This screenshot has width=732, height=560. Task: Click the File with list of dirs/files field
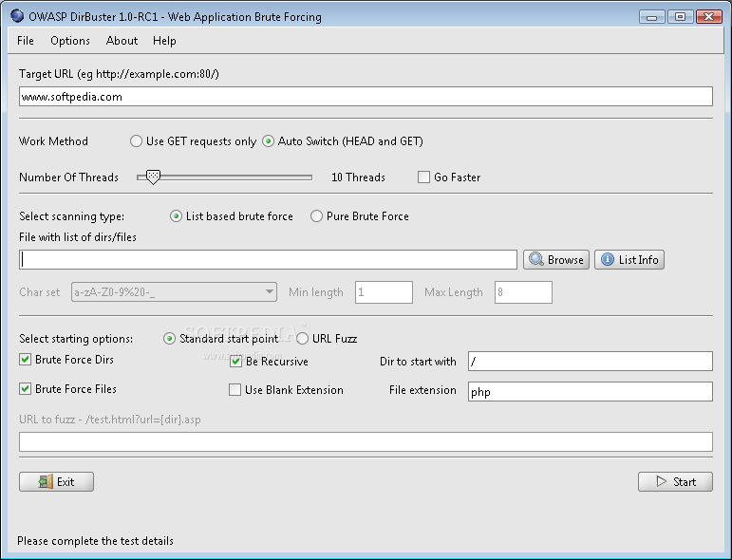pos(268,259)
